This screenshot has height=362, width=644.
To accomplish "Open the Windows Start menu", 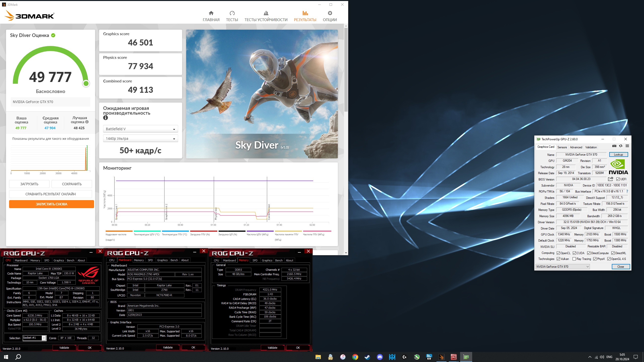I will pyautogui.click(x=6, y=357).
